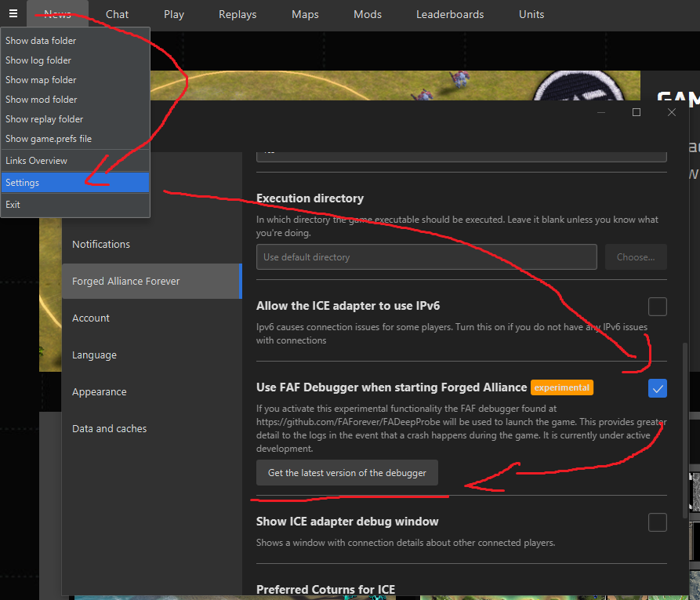Switch to the Chat tab
This screenshot has width=700, height=600.
117,14
